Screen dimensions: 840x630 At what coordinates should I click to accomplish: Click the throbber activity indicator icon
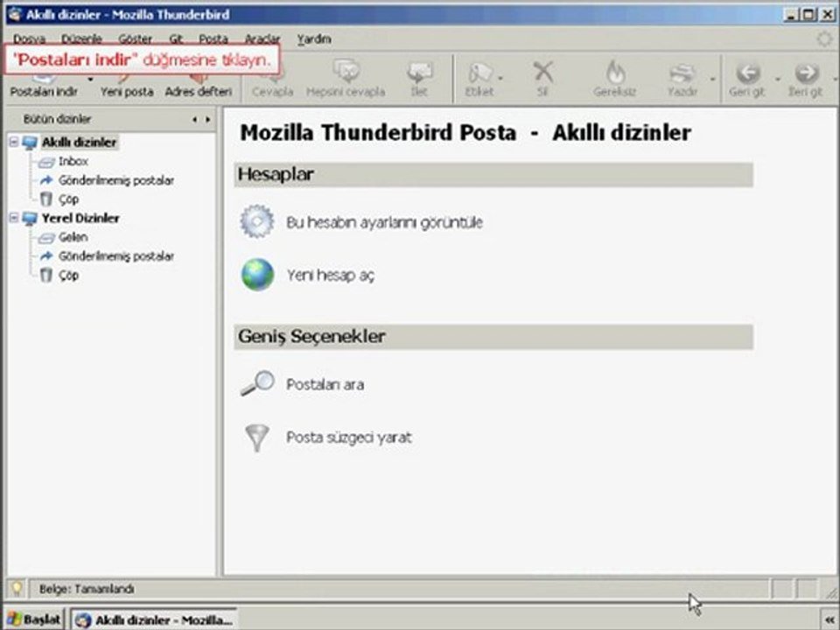(x=823, y=39)
